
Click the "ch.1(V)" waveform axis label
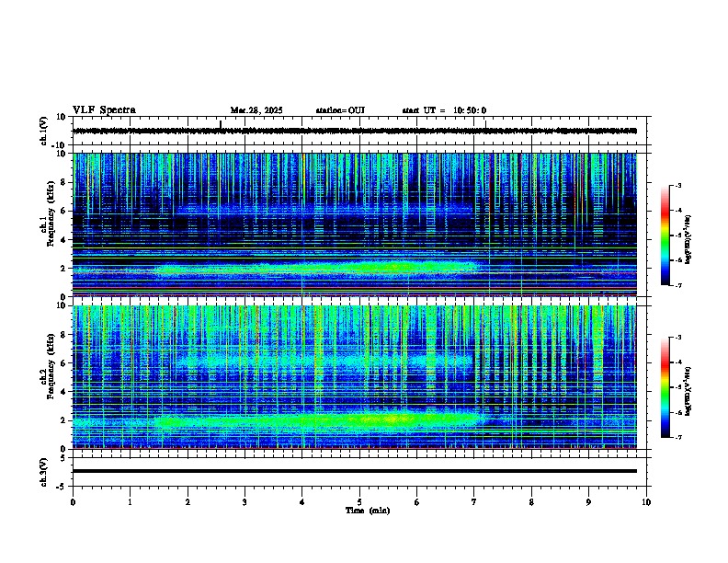pos(43,131)
